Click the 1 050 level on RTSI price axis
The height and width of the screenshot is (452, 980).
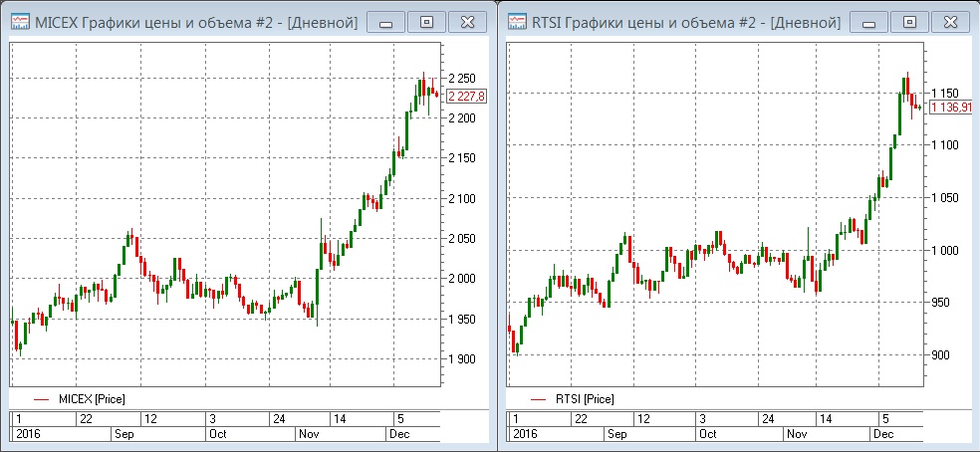coord(947,198)
